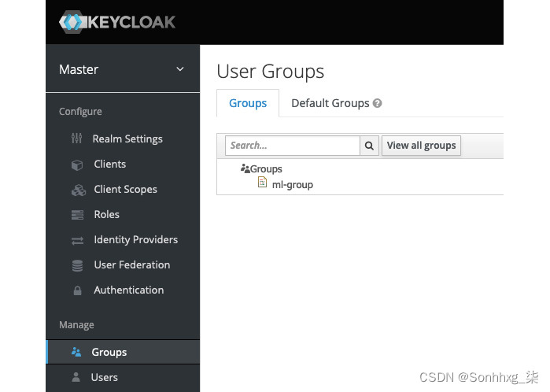
Task: Click the Default Groups help question icon
Action: (x=377, y=103)
